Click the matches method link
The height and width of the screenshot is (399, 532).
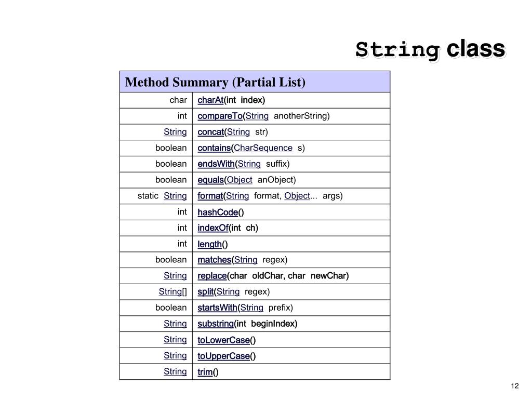point(214,260)
